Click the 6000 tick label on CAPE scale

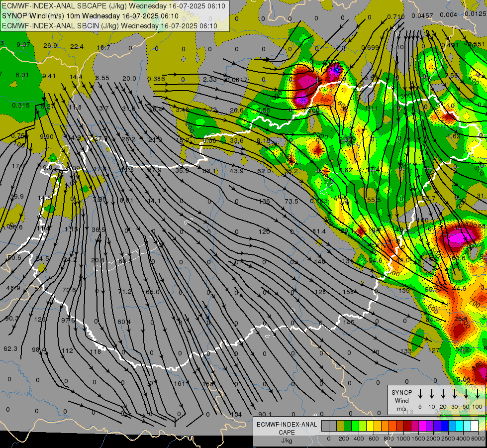click(479, 439)
